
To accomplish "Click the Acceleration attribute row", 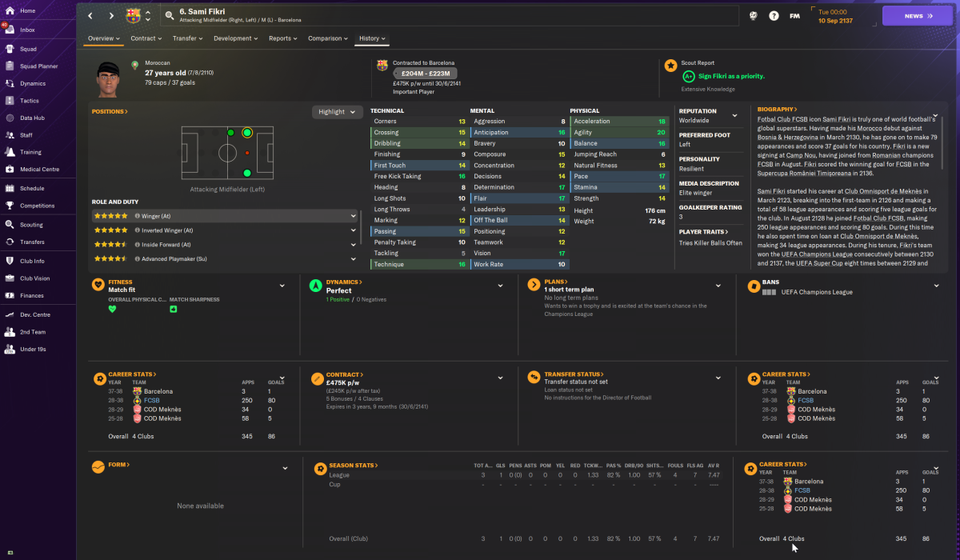I will click(x=618, y=122).
